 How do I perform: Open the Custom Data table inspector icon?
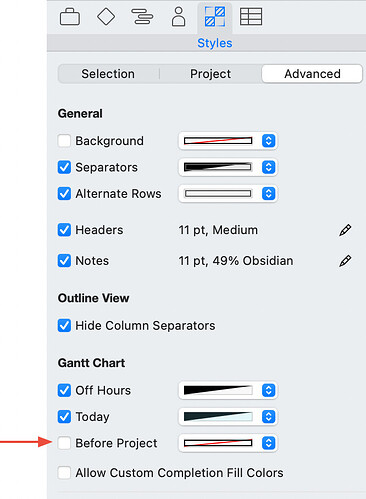[x=251, y=17]
